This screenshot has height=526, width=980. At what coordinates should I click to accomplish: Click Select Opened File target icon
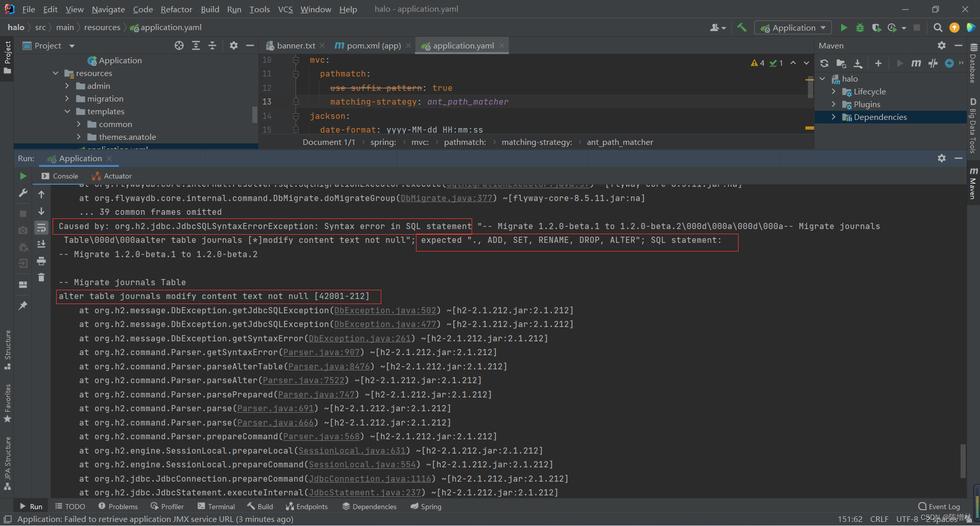click(x=179, y=46)
